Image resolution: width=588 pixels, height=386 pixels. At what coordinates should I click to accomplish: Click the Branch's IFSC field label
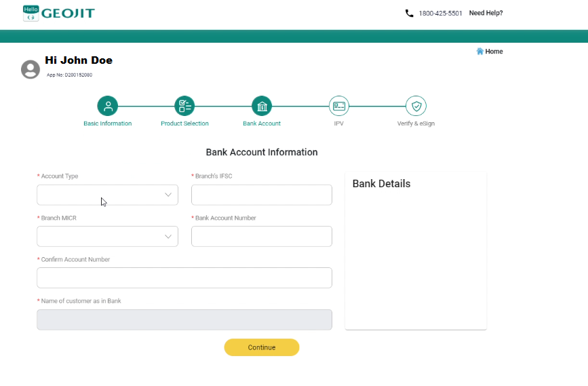pos(214,176)
